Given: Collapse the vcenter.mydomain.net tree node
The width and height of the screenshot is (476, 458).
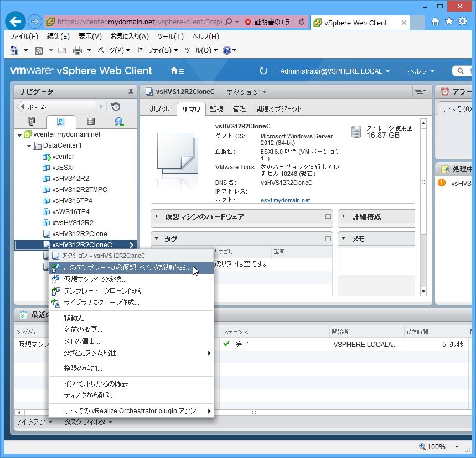Looking at the screenshot, I should click(x=20, y=134).
